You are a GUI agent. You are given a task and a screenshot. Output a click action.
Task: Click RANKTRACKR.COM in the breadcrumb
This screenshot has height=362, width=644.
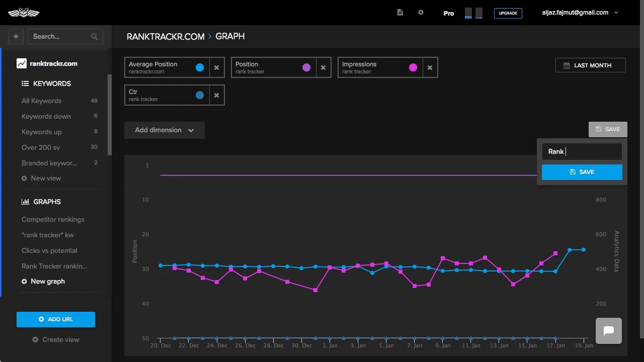point(166,37)
